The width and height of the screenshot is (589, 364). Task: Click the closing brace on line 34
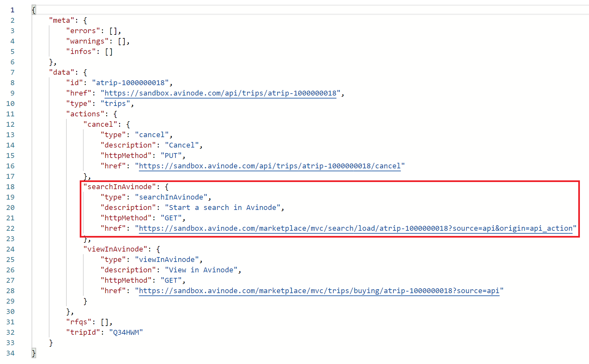click(x=34, y=353)
